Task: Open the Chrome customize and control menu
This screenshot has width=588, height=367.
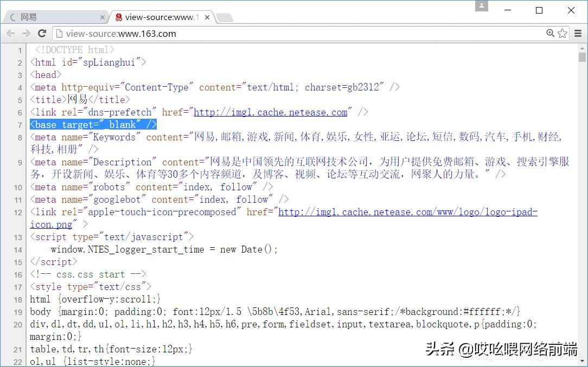Action: (x=578, y=33)
